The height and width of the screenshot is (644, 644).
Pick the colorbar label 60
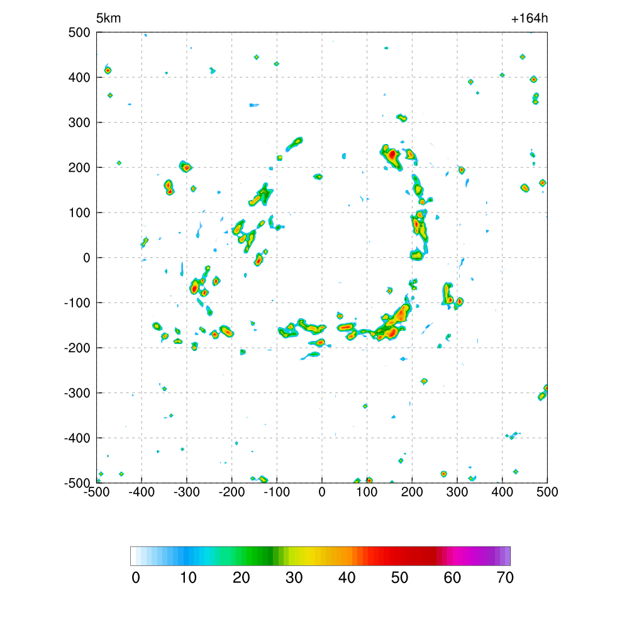point(453,578)
